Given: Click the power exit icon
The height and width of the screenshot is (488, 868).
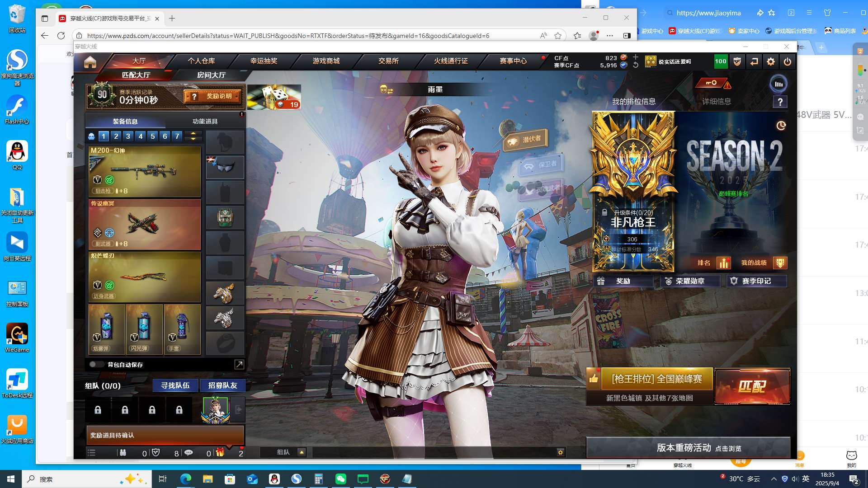Looking at the screenshot, I should 788,62.
